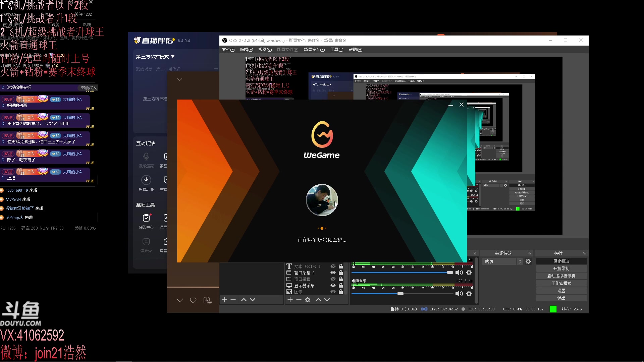This screenshot has height=362, width=644.
Task: Open 场景集合(S) menu in OBS
Action: click(x=314, y=50)
